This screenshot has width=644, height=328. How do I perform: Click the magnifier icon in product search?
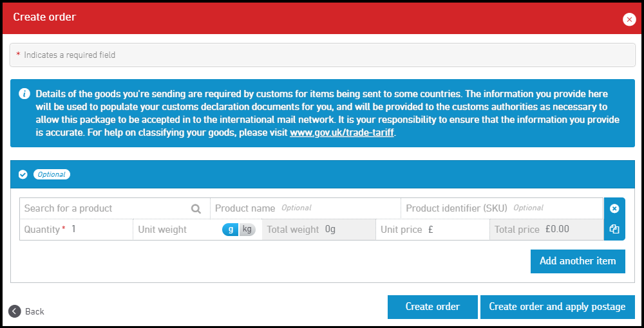(x=196, y=208)
